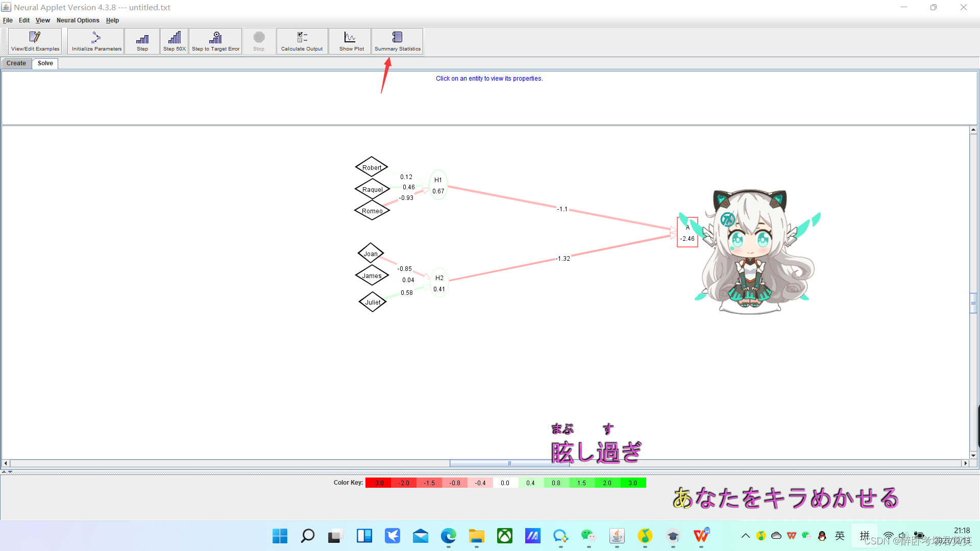Viewport: 980px width, 551px height.
Task: Click output node A
Action: tap(688, 233)
